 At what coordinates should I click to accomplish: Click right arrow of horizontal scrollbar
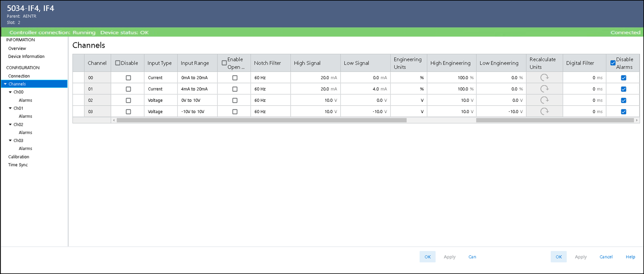click(637, 120)
